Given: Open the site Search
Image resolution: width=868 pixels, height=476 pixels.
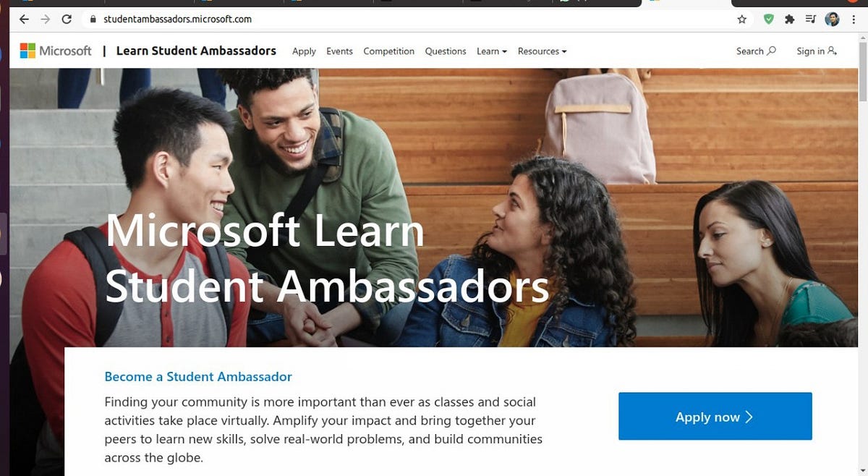Looking at the screenshot, I should [756, 51].
